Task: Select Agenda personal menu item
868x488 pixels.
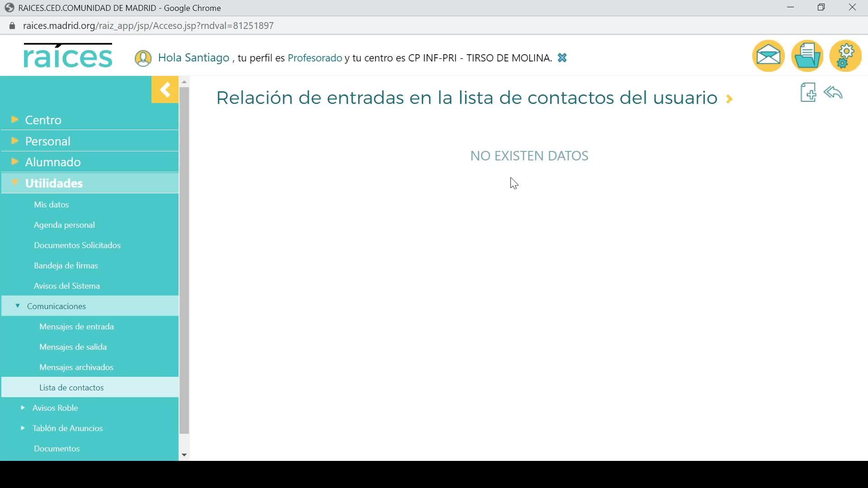Action: pos(64,225)
